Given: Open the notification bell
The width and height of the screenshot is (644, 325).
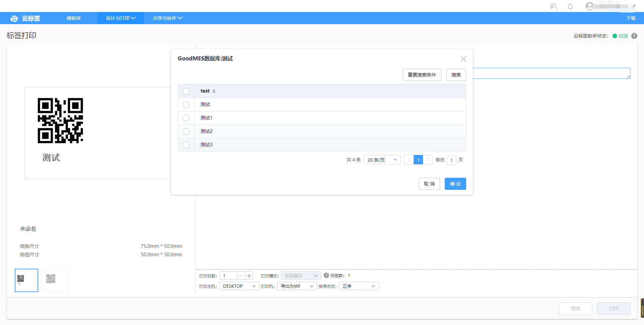Looking at the screenshot, I should click(570, 6).
